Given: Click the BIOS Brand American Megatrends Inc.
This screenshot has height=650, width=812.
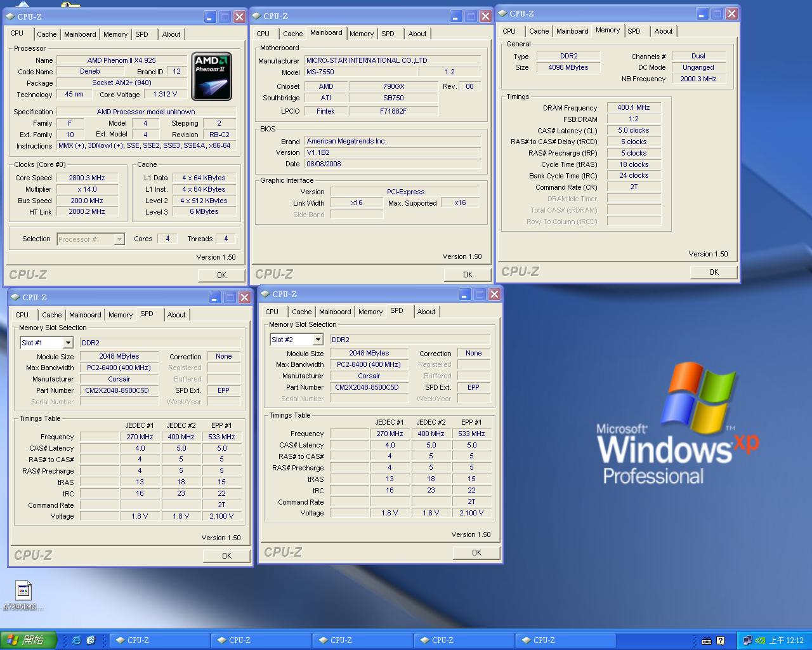Looking at the screenshot, I should (x=392, y=141).
